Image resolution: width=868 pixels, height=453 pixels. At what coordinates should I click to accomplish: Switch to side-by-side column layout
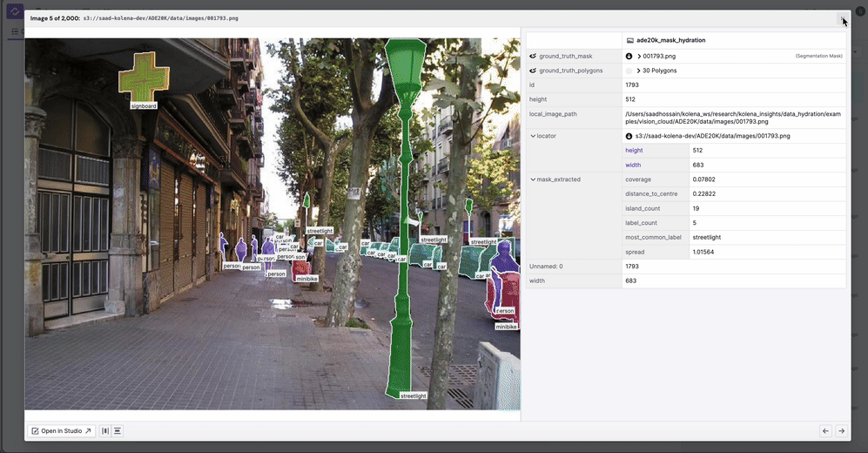[x=105, y=431]
